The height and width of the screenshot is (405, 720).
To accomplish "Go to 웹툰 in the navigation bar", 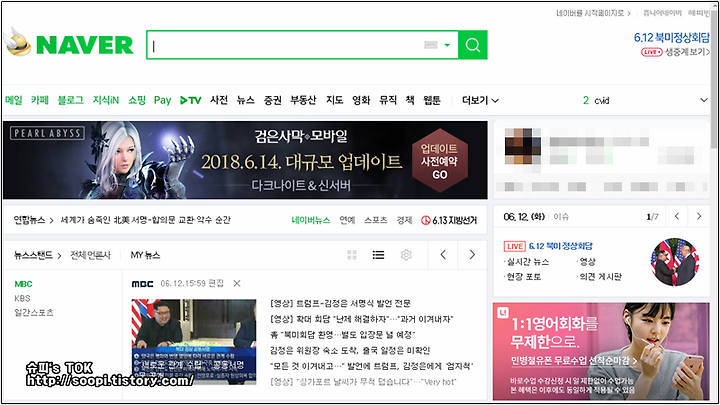I will click(x=432, y=100).
